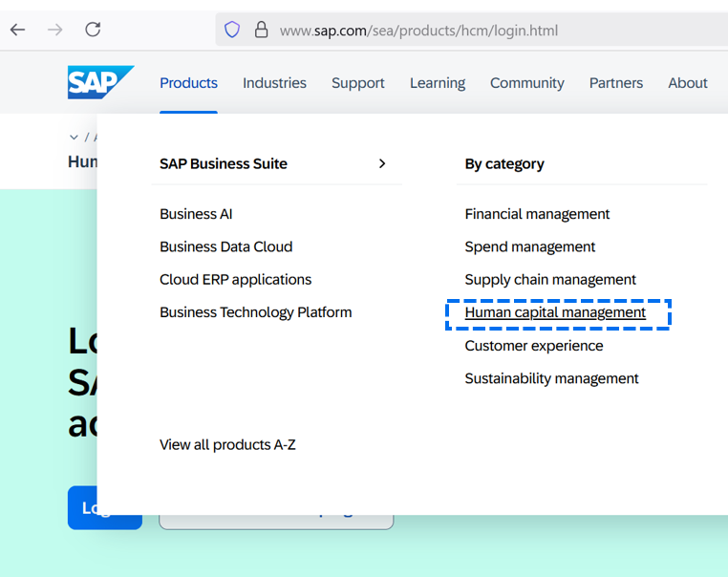The image size is (728, 577).
Task: Click the SAP logo
Action: click(100, 82)
